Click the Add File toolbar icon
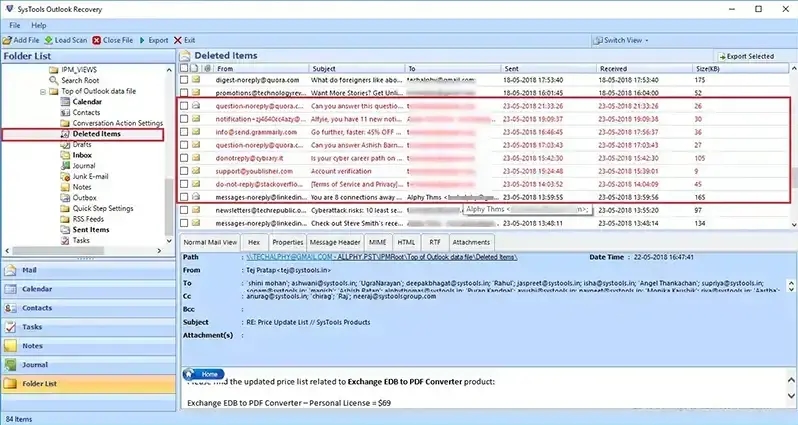Screen dimensions: 798x425 tap(7, 40)
